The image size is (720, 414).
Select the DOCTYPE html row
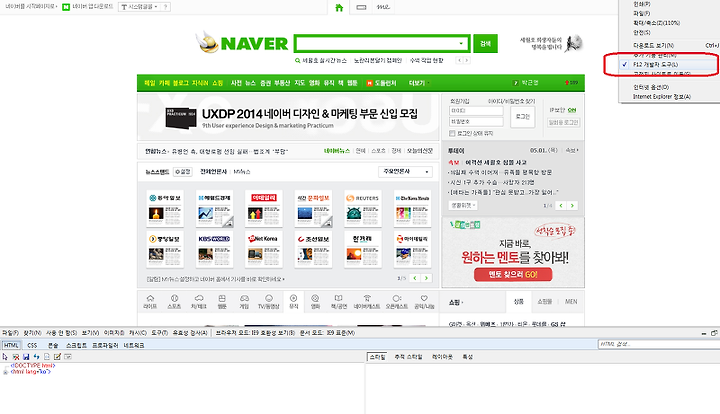33,365
